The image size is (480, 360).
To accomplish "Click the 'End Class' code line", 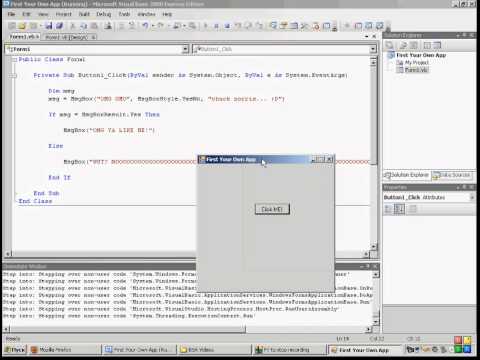I will point(35,201).
